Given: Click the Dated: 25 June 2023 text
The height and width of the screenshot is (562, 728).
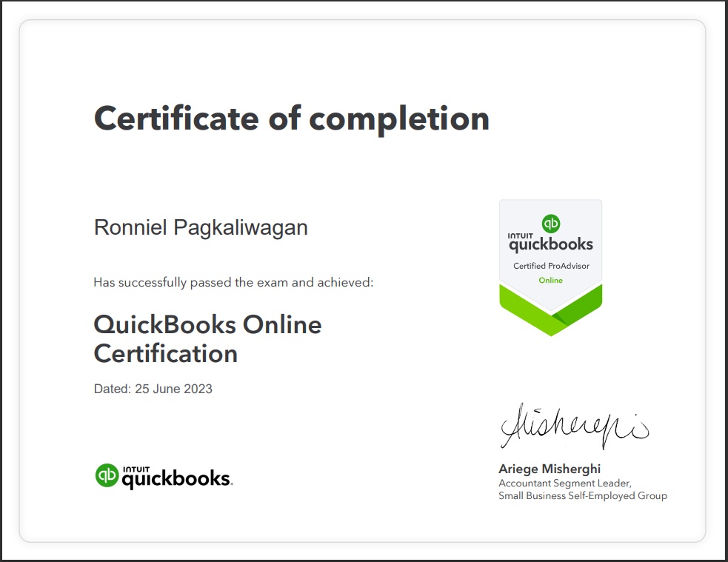Looking at the screenshot, I should click(152, 389).
